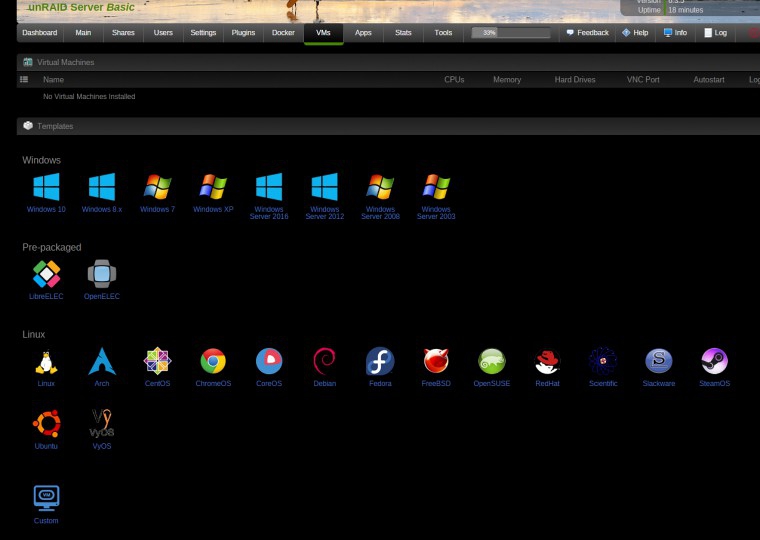760x540 pixels.
Task: Open the Tools tab
Action: coord(443,32)
